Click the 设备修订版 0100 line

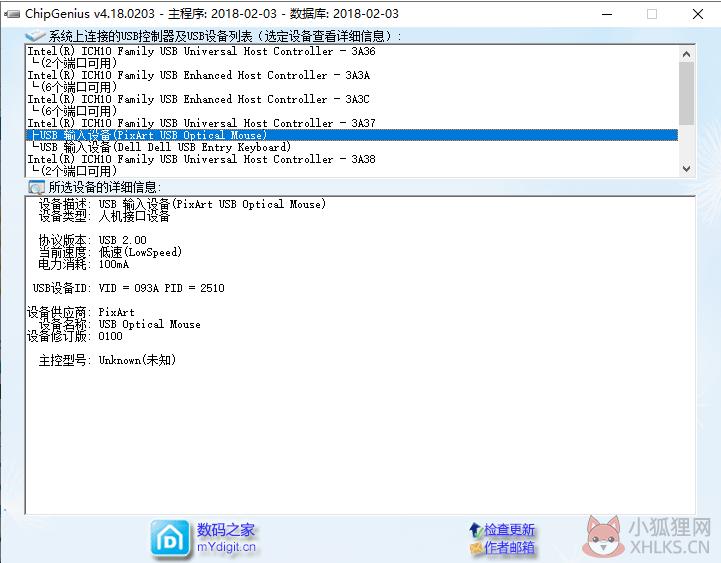pyautogui.click(x=75, y=336)
